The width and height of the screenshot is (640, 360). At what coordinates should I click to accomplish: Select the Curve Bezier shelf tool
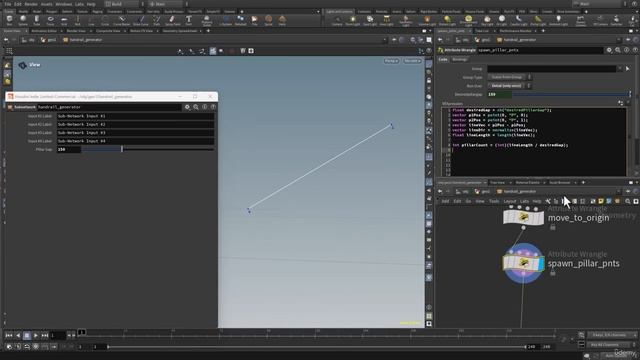pyautogui.click(x=122, y=20)
